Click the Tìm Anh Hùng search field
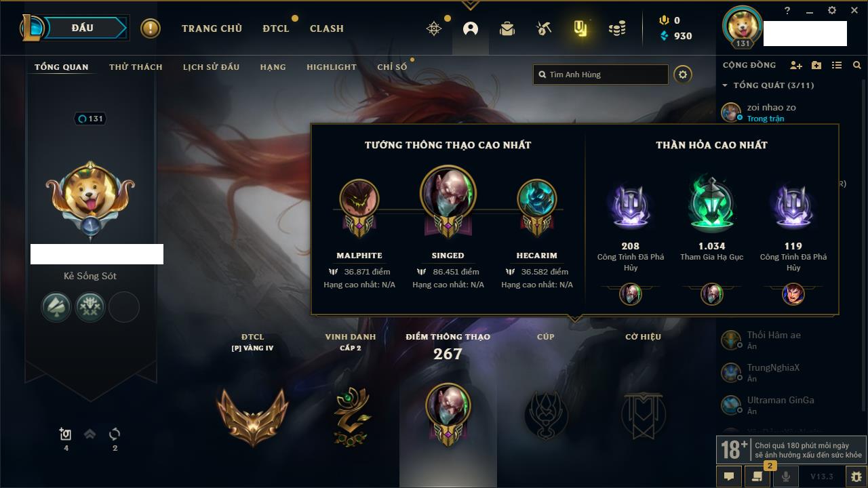Viewport: 868px width, 488px height. coord(601,75)
